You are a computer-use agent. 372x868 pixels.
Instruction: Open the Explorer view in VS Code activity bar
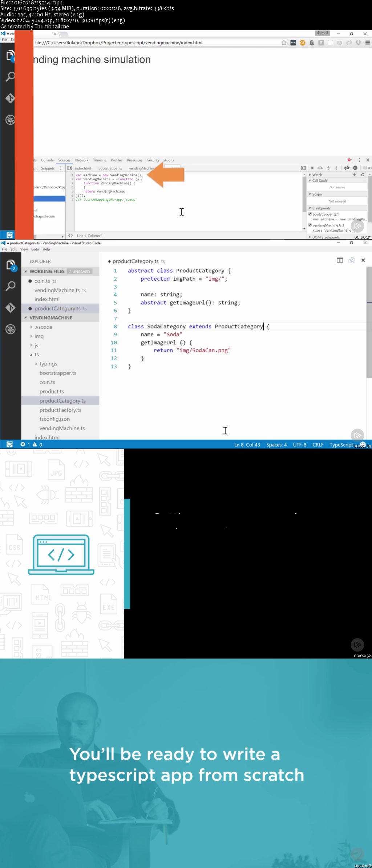(x=11, y=265)
